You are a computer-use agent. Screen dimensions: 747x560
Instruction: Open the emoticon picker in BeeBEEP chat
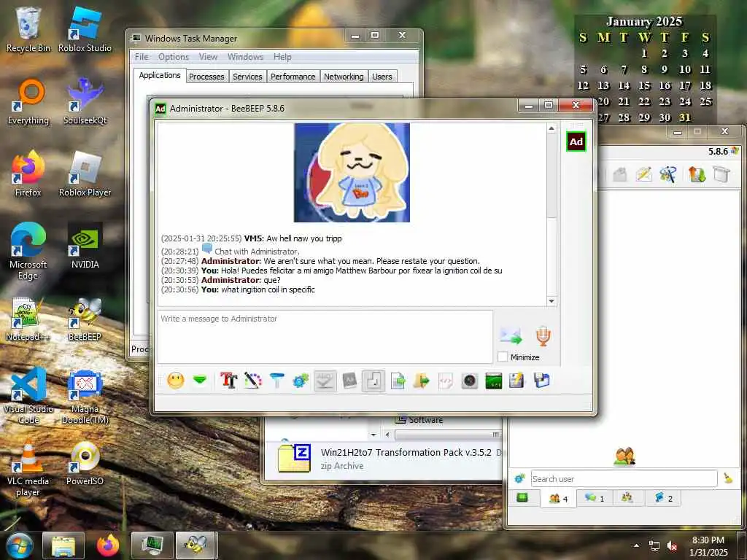176,381
